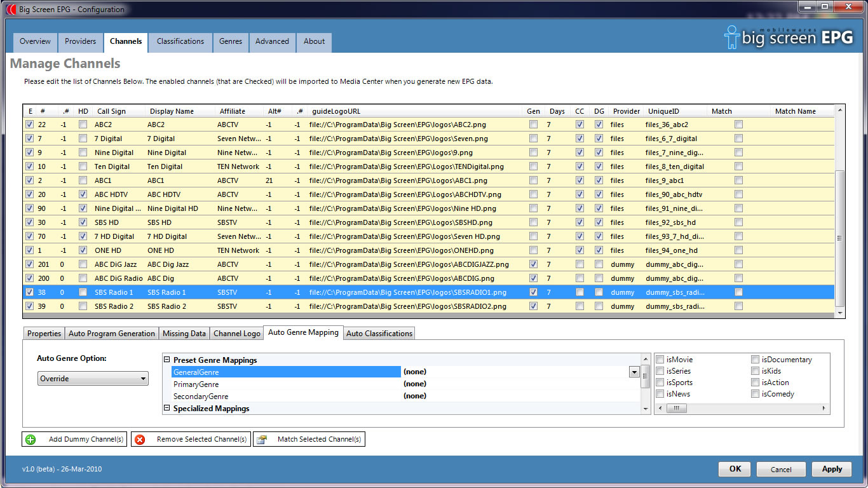
Task: Open the Channel Logo sub-tab
Action: click(x=237, y=334)
